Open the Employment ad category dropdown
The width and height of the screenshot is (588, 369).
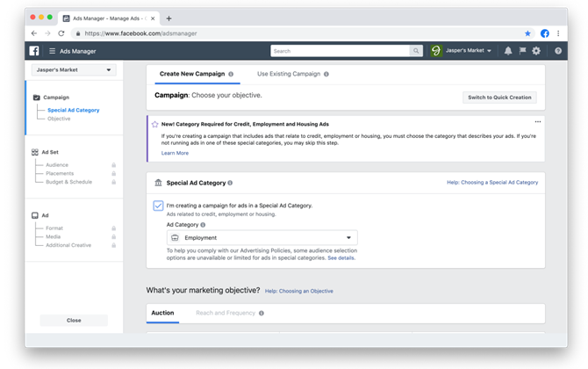[x=262, y=237]
